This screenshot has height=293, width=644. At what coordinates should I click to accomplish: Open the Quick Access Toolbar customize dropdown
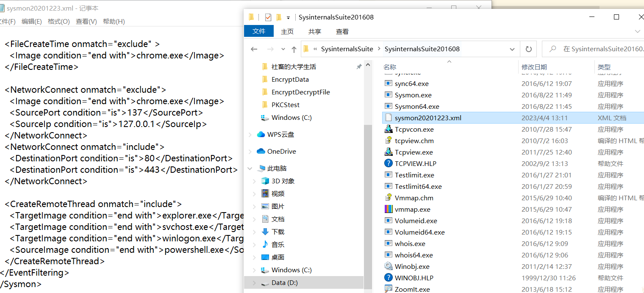coord(288,17)
